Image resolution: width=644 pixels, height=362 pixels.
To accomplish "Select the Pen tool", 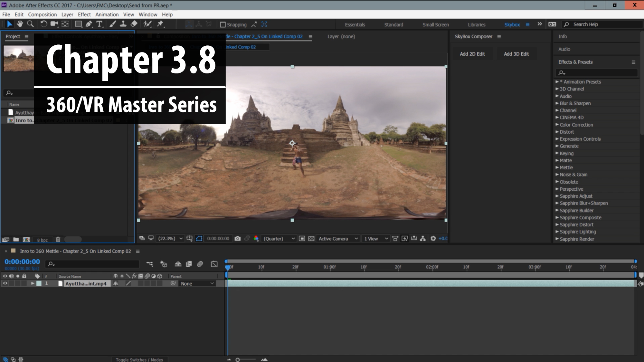I will [x=89, y=24].
